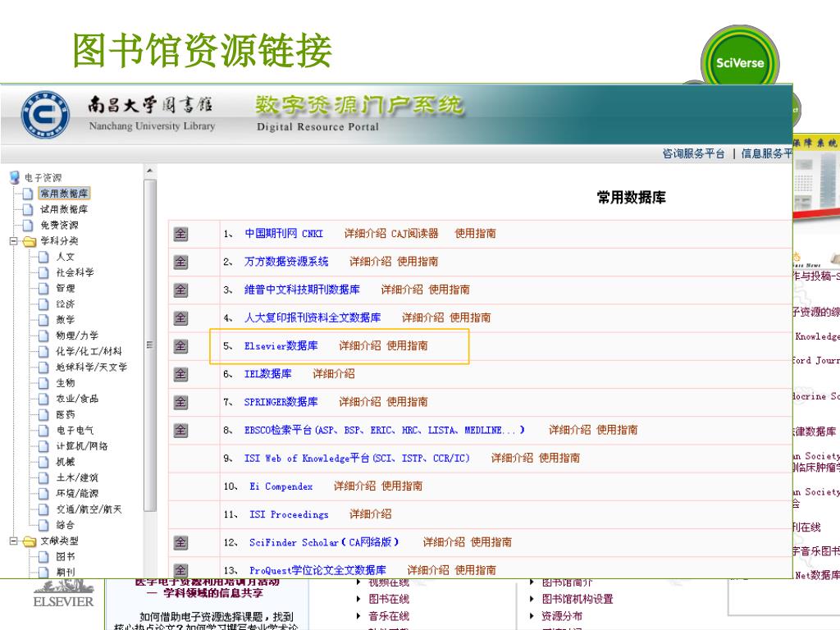
Task: Select 机械 in the subject tree
Action: pos(66,462)
